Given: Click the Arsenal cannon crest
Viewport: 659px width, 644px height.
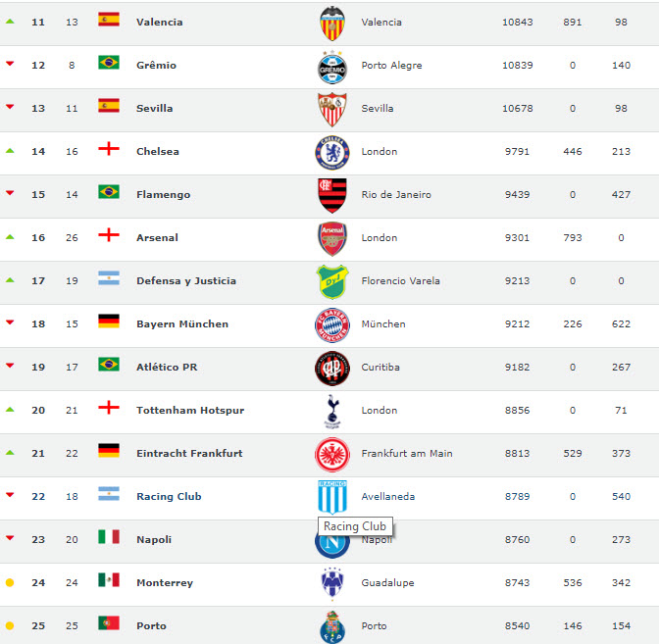Looking at the screenshot, I should (332, 238).
